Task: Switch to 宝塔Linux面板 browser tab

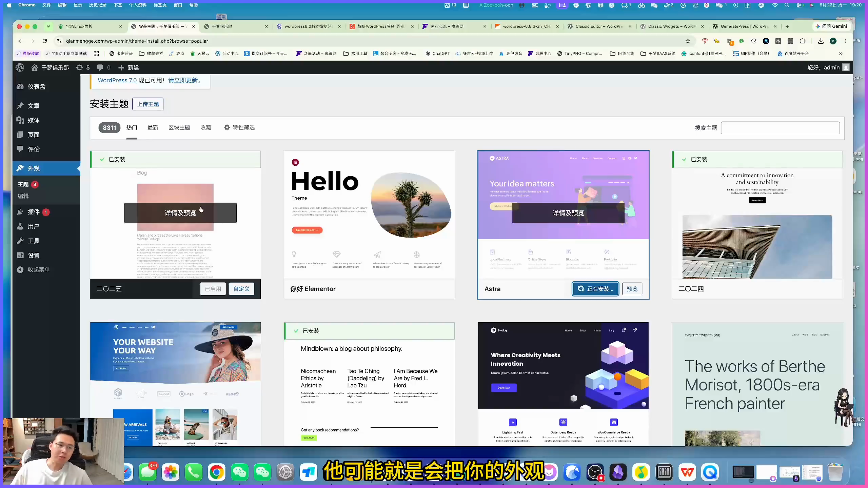Action: [x=90, y=26]
